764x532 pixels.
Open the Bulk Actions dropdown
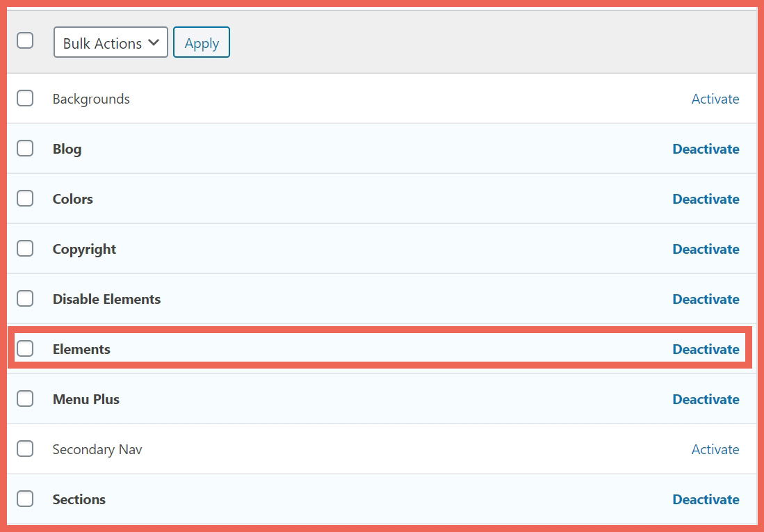[x=110, y=42]
